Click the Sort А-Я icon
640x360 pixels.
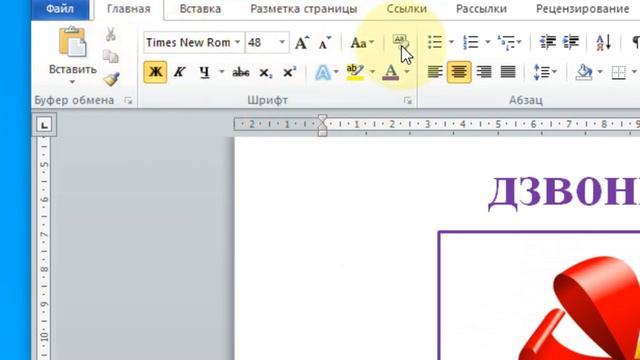603,42
